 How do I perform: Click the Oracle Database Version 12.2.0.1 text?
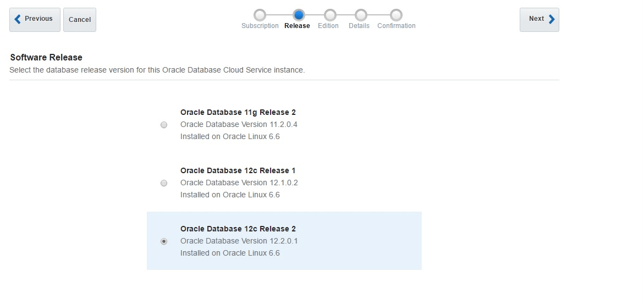click(239, 241)
